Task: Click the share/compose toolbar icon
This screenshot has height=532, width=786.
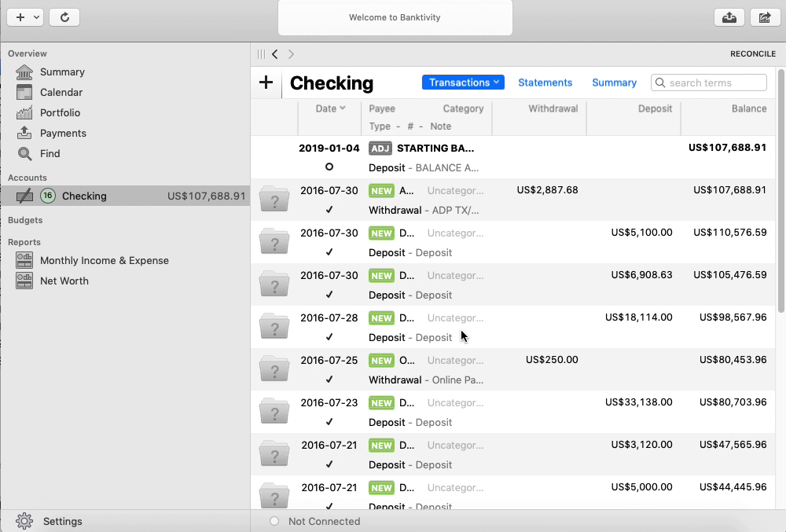Action: 765,17
